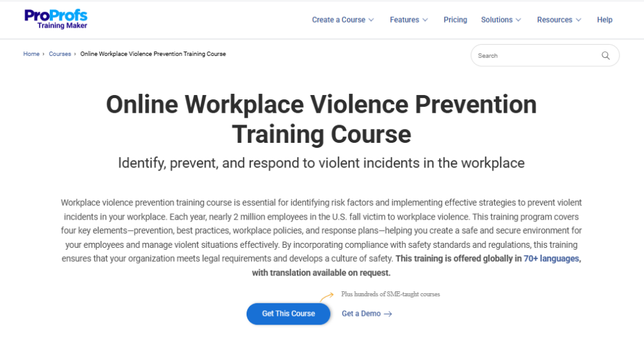Expand the Resources chevron arrow
The image size is (644, 341).
pyautogui.click(x=579, y=20)
